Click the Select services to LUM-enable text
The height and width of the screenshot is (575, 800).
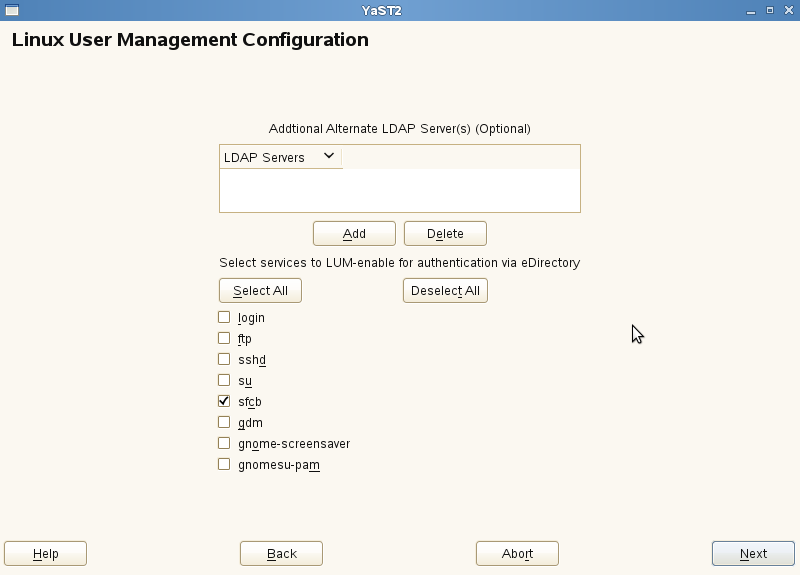[x=399, y=263]
